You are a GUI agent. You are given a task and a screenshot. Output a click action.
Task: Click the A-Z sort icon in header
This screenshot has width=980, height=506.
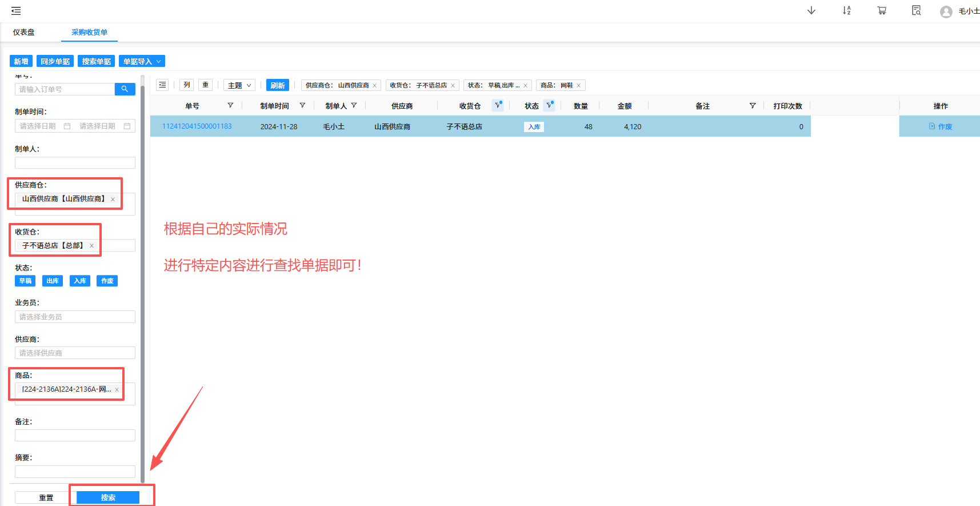pos(846,10)
